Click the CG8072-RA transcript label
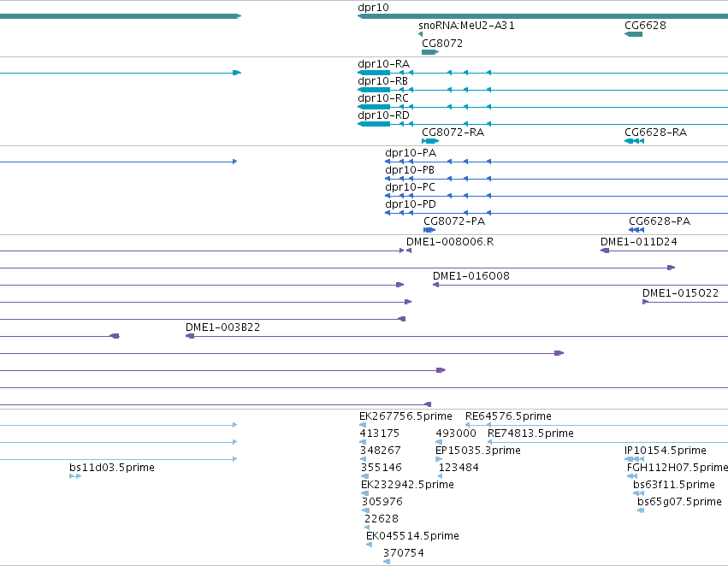 (453, 133)
